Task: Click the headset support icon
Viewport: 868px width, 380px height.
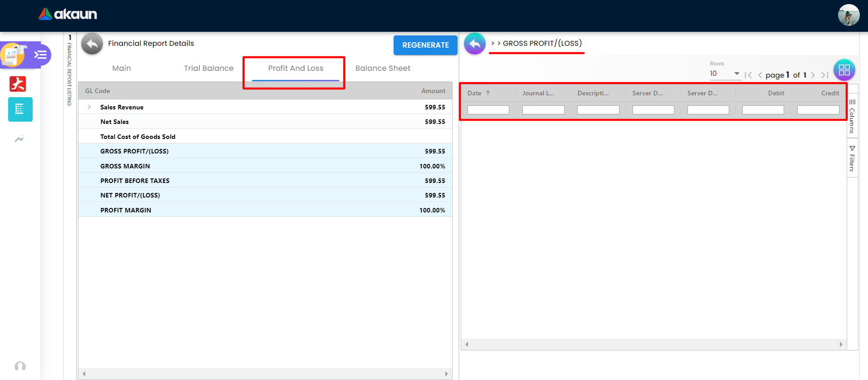Action: [x=20, y=366]
